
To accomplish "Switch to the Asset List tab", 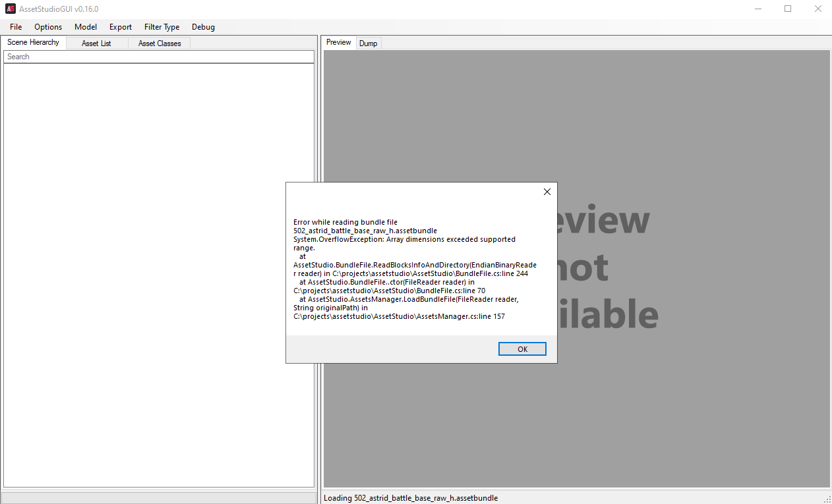I will point(96,43).
